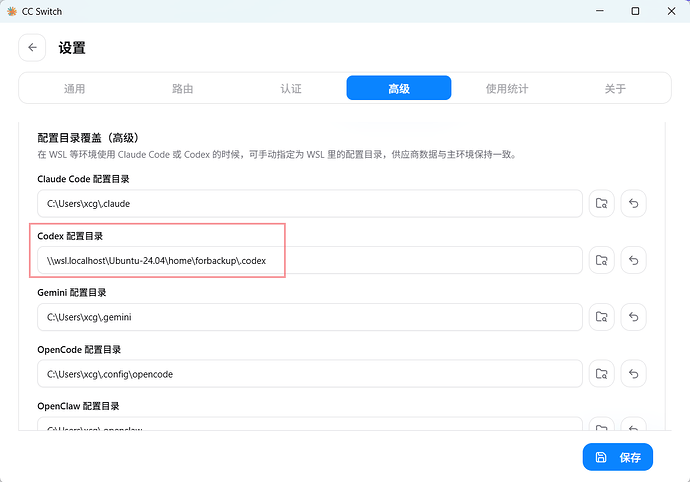Reset Claude Code config directory to default

click(633, 203)
